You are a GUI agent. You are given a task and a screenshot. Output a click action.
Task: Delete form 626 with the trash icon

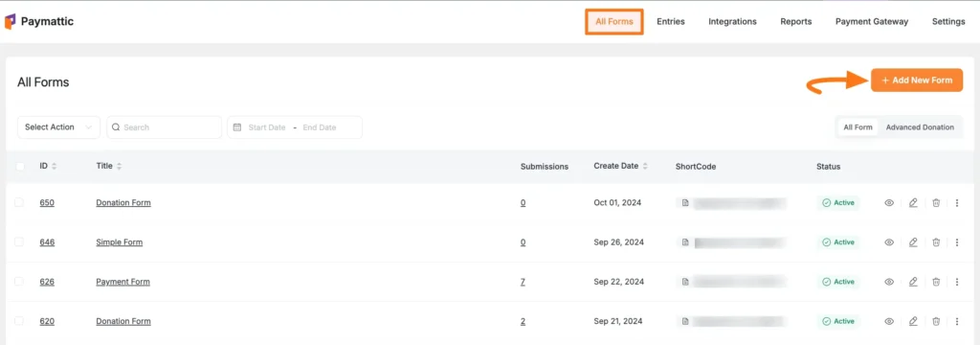tap(936, 282)
